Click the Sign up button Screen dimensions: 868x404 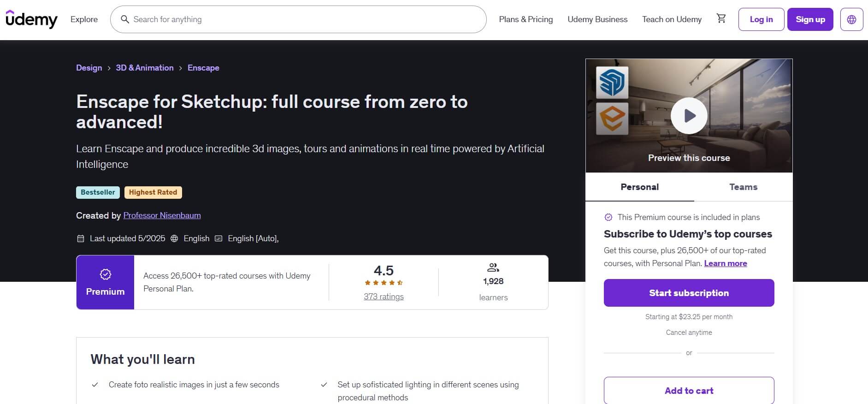coord(810,19)
